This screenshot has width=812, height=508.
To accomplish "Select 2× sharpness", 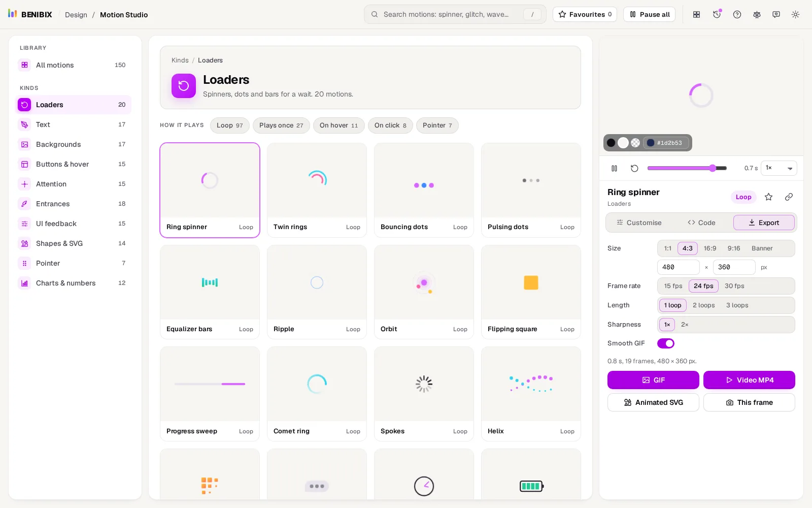I will pos(685,325).
